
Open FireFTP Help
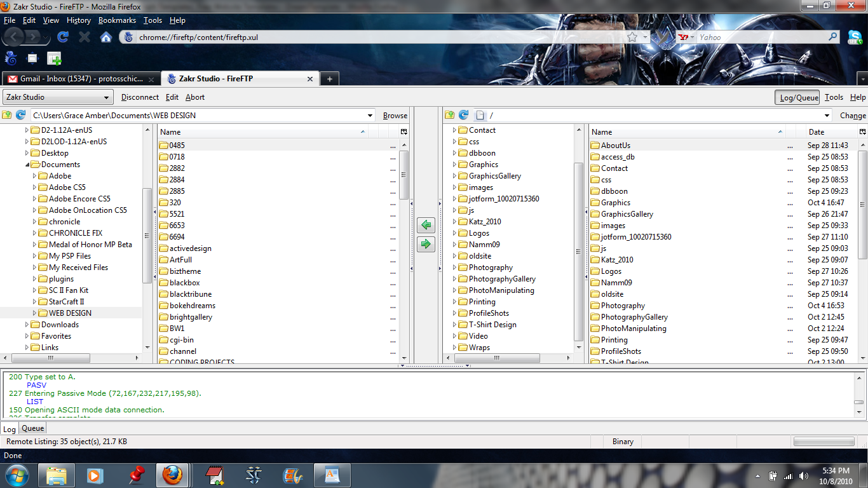pos(858,97)
